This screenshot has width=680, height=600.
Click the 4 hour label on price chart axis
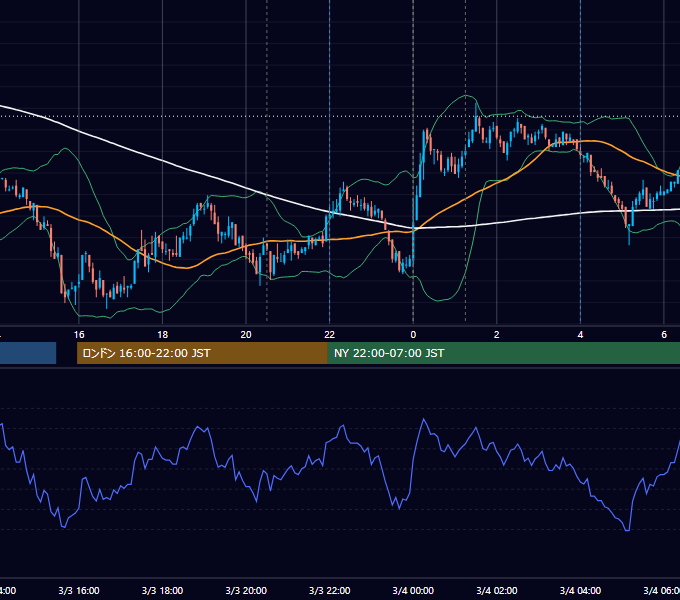580,335
